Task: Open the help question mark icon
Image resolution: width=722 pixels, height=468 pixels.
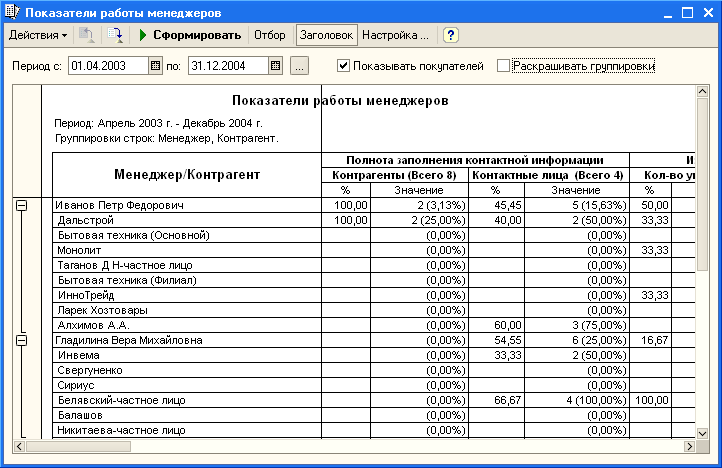Action: coord(451,35)
